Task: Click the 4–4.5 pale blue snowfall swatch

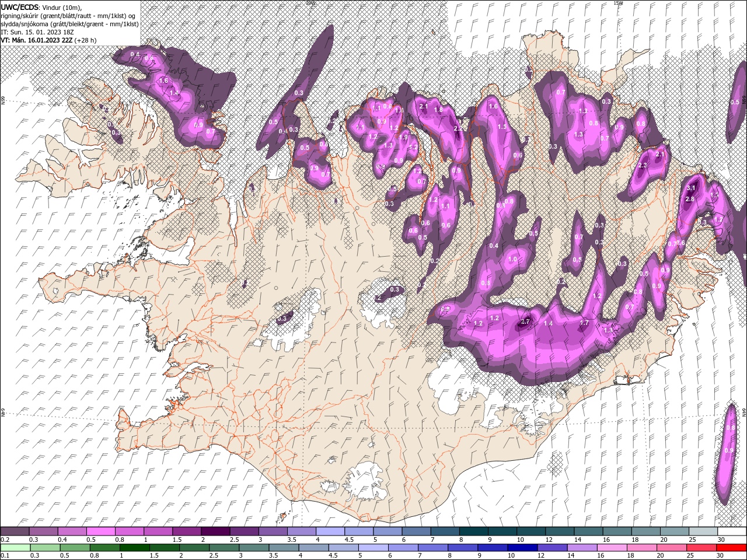Action: coord(329,531)
